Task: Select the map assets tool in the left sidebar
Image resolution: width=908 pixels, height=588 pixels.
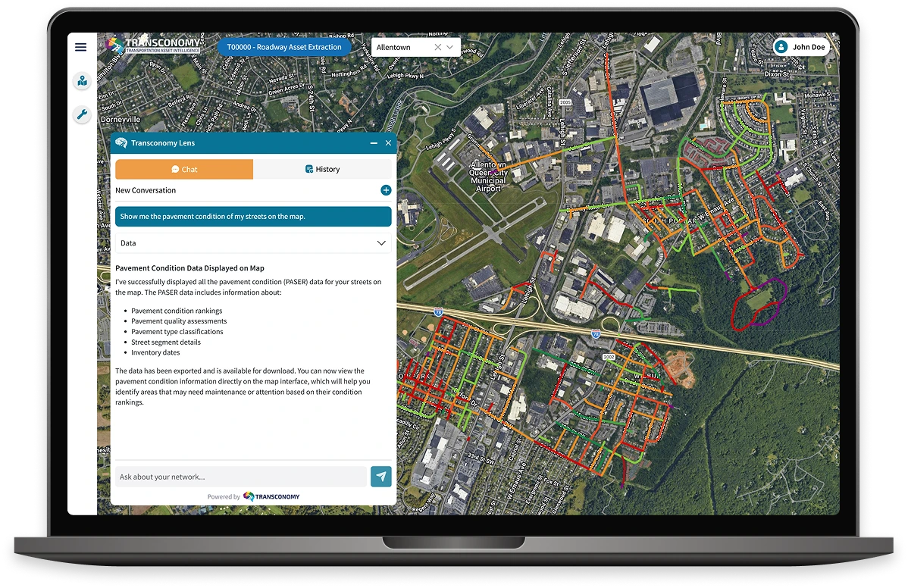Action: (x=82, y=81)
